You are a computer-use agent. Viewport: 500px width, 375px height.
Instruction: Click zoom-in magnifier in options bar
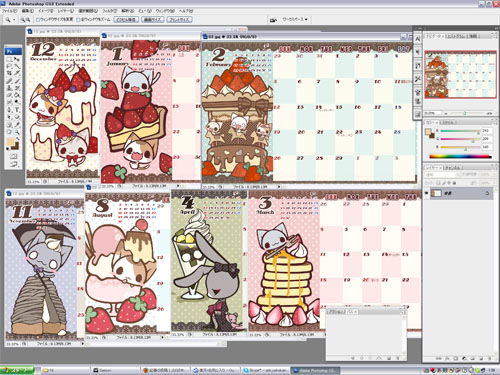(23, 20)
